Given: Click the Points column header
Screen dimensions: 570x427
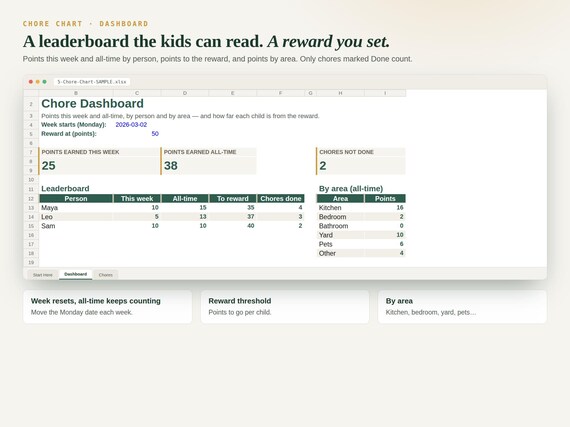Looking at the screenshot, I should (385, 198).
